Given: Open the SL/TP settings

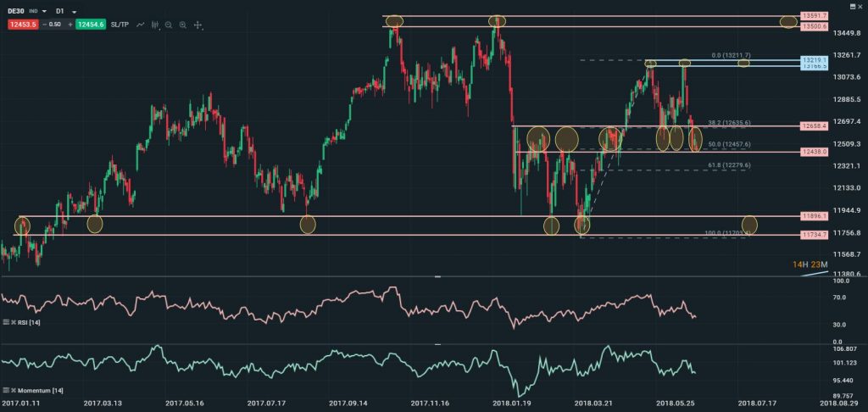Looking at the screenshot, I should pos(120,25).
